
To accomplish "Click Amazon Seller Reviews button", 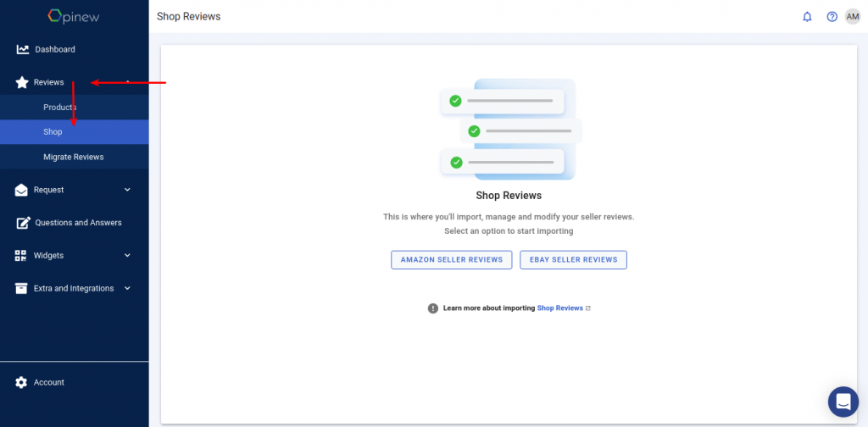I will point(452,260).
